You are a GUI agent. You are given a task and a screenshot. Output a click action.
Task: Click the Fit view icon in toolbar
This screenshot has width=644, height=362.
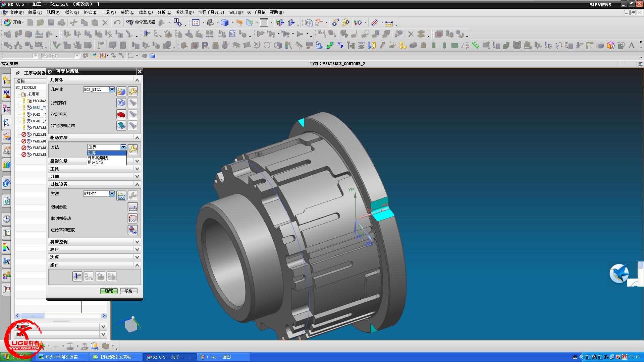pyautogui.click(x=196, y=22)
